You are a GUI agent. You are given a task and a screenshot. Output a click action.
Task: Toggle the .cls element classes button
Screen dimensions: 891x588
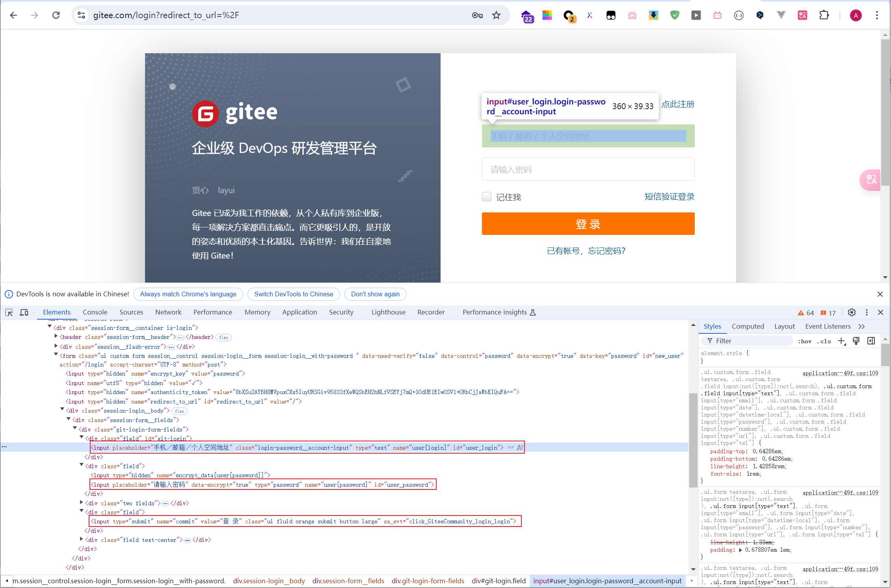tap(824, 341)
